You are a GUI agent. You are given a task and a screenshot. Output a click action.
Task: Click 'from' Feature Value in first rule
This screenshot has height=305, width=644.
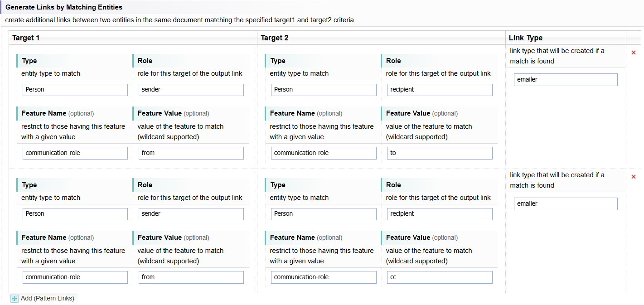(191, 153)
